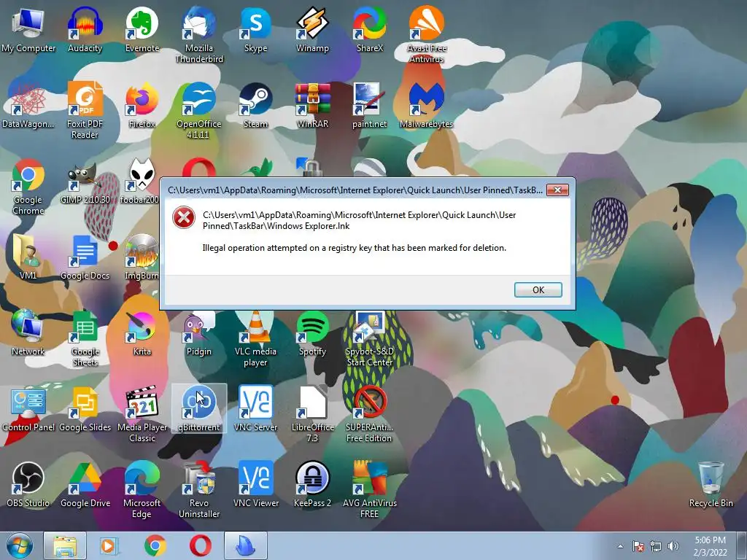The image size is (747, 560).
Task: Select the Spybot-S&D Start Center icon
Action: click(370, 338)
